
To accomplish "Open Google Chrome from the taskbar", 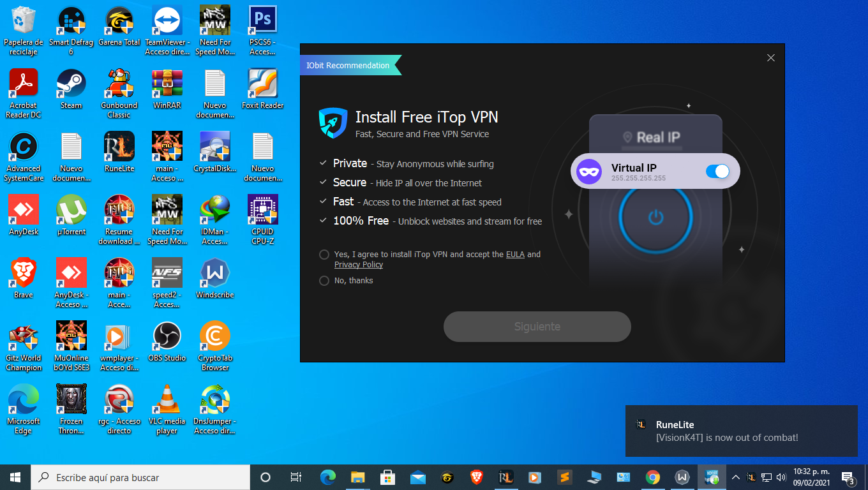I will coord(652,477).
